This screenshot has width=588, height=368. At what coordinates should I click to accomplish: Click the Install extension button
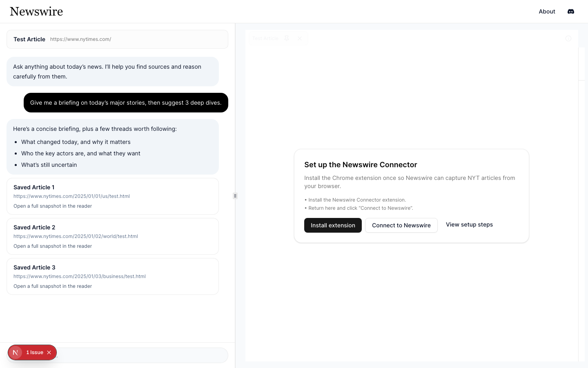tap(333, 225)
